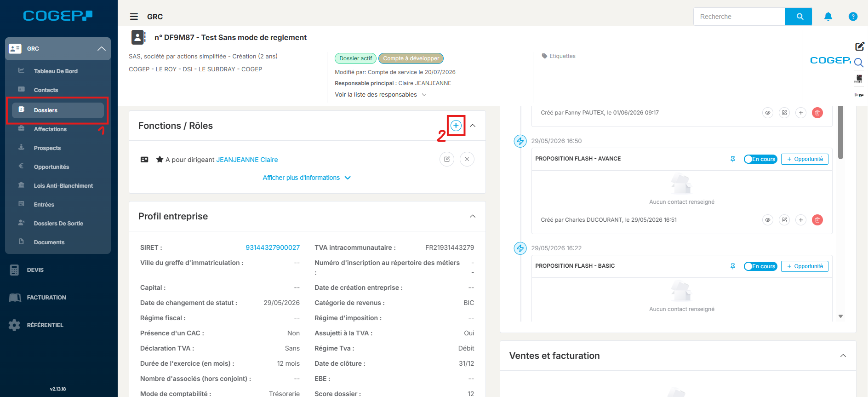
Task: Click the lightning icon dated 29/05/2026 16:50
Action: click(x=520, y=141)
